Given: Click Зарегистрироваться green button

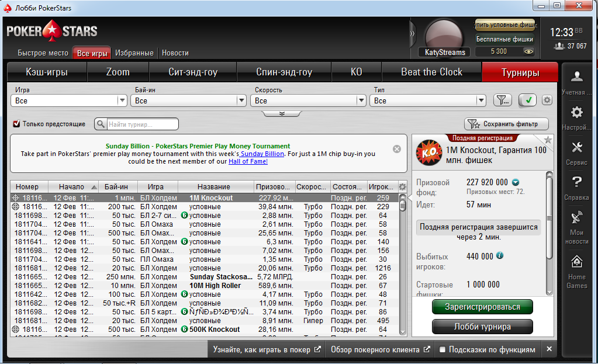Looking at the screenshot, I should pyautogui.click(x=482, y=307).
